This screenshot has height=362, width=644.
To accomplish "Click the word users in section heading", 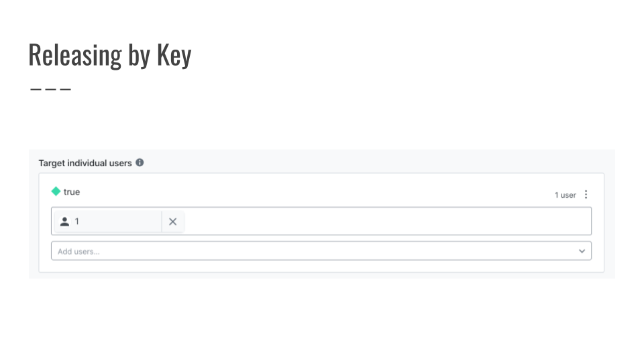I will (120, 164).
